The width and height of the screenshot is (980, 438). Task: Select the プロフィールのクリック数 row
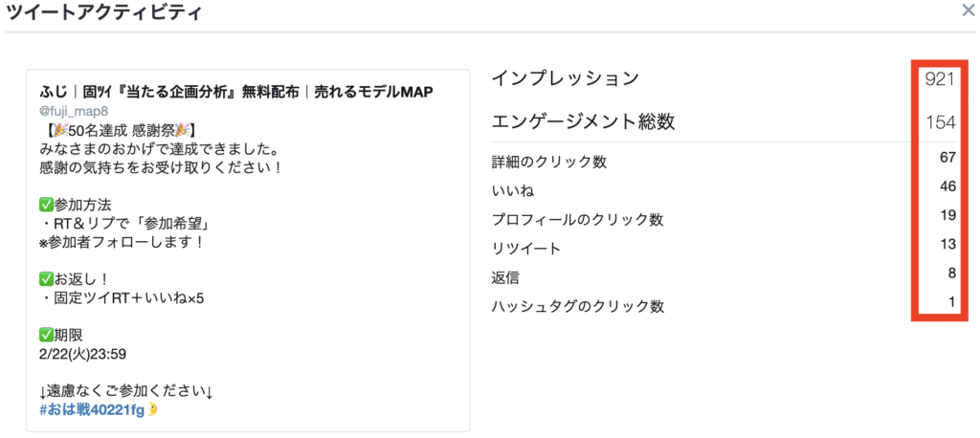pos(724,219)
